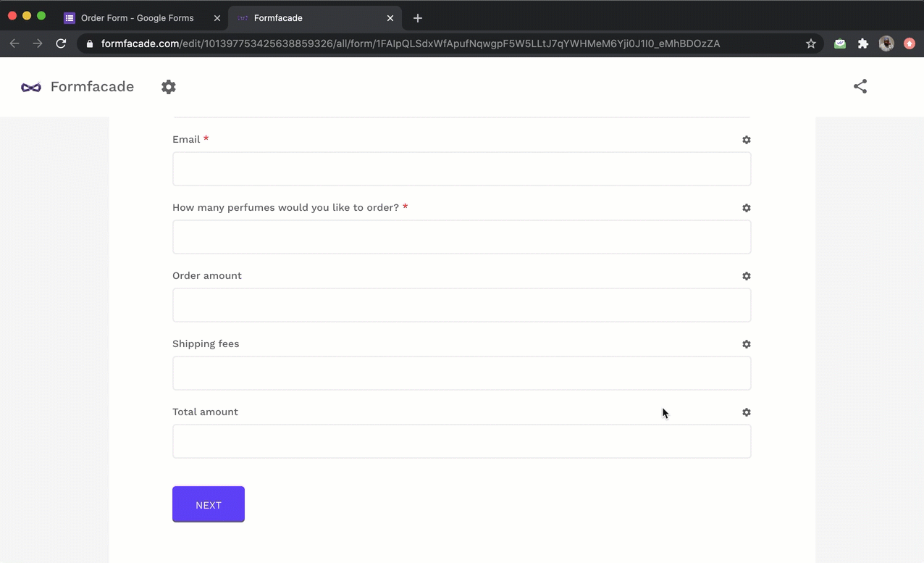Click the Order amount gear icon

tap(746, 276)
